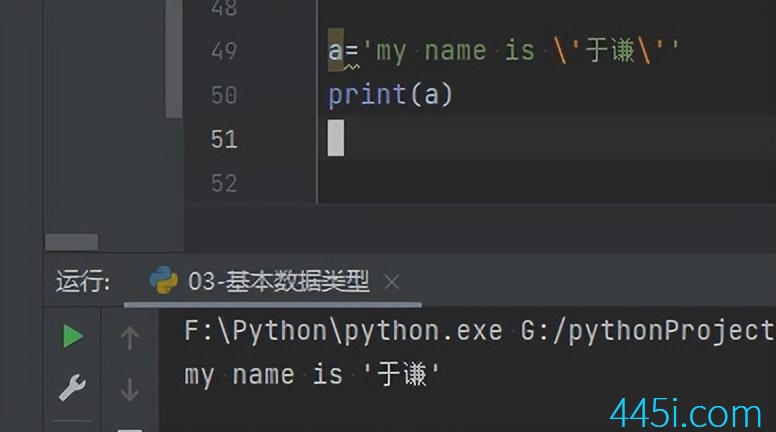Open run settings via wrench icon
This screenshot has width=776, height=432.
72,387
